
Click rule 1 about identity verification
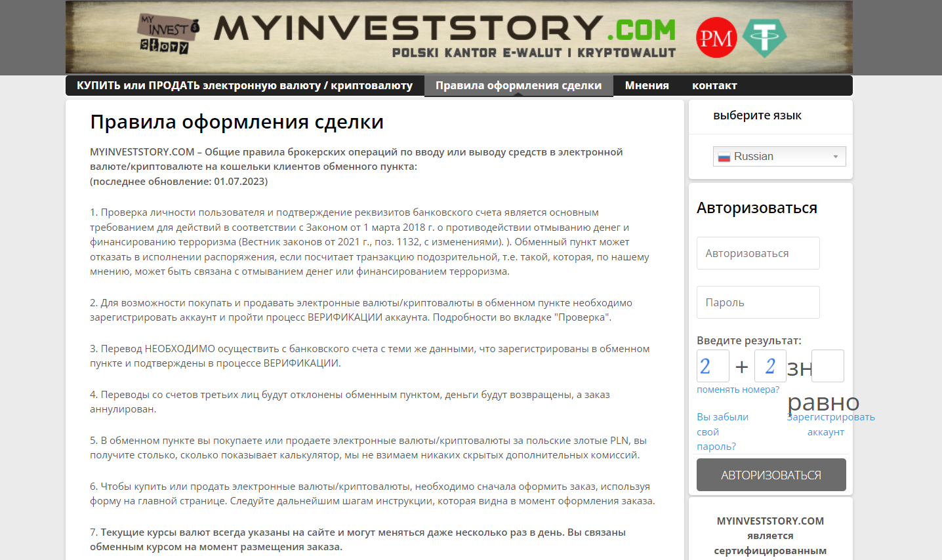(369, 242)
